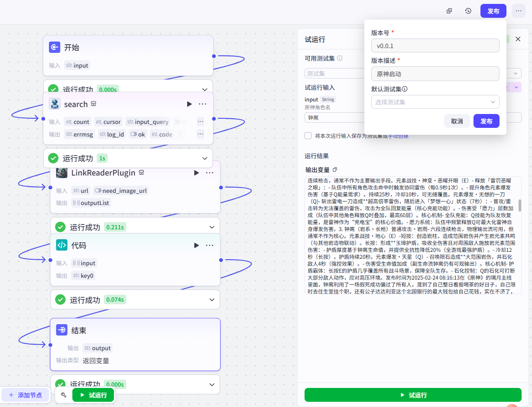The height and width of the screenshot is (407, 532).
Task: Expand the 0.211s run result under LinkReaderPlugin
Action: pos(212,227)
